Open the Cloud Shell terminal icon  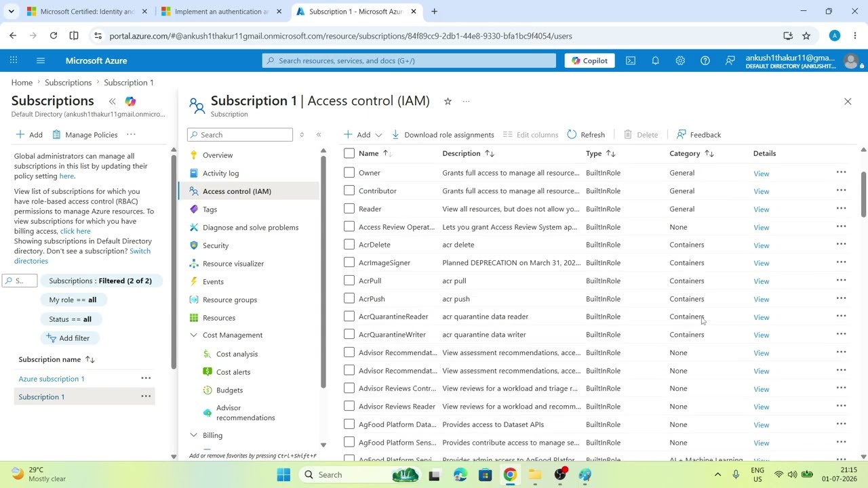coord(631,60)
